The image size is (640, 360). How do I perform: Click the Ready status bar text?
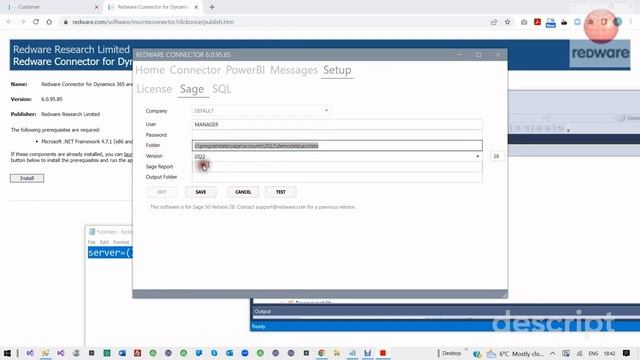[259, 327]
